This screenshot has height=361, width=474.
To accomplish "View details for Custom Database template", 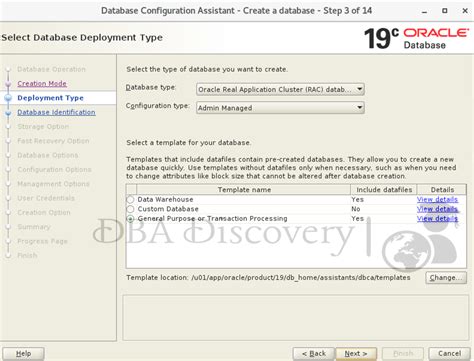I will [437, 209].
